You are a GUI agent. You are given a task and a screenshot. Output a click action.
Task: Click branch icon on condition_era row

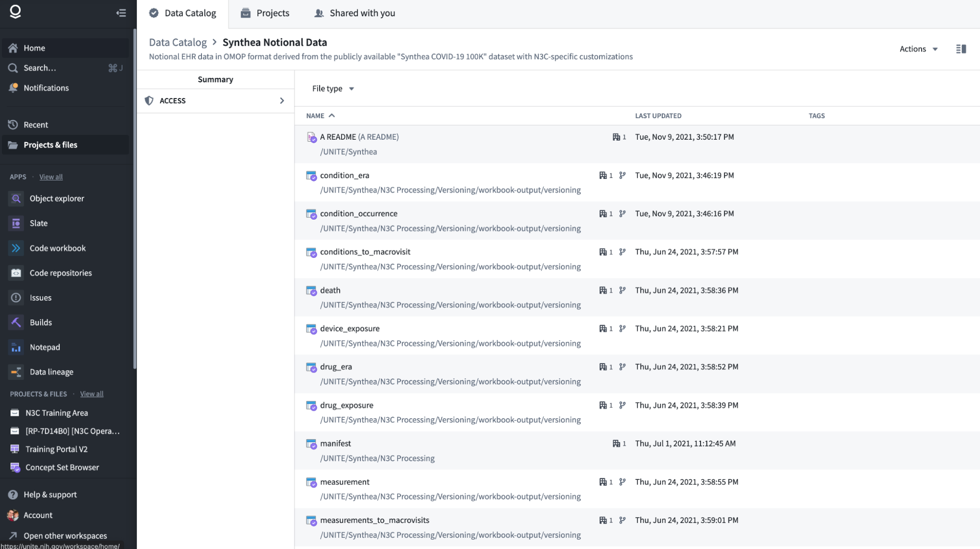(x=622, y=175)
